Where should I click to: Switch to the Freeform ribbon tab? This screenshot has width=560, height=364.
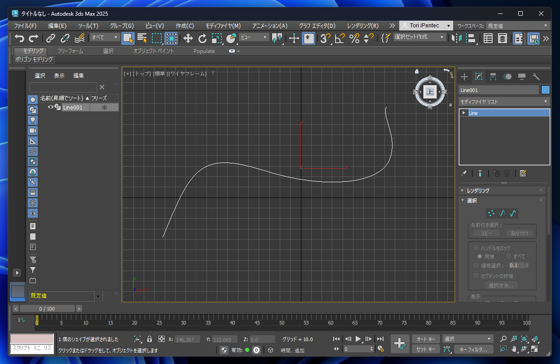pyautogui.click(x=70, y=51)
